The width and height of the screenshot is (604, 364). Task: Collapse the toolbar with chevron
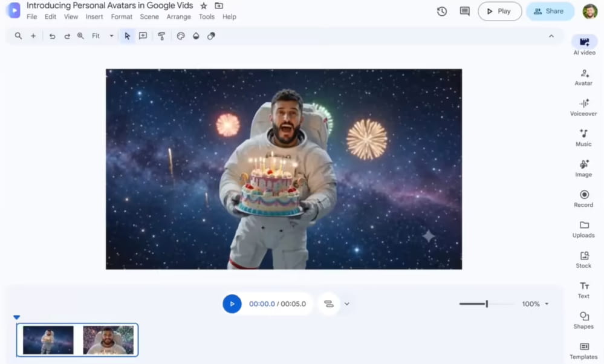(x=551, y=36)
